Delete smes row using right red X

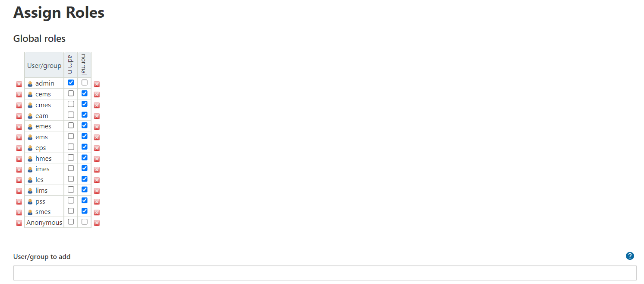pos(97,212)
